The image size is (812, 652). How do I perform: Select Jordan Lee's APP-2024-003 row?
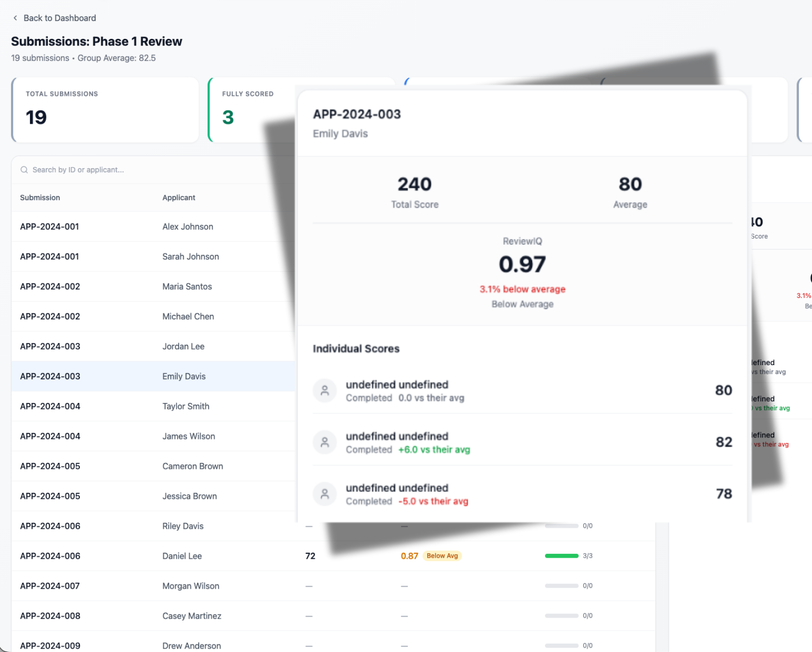(150, 346)
